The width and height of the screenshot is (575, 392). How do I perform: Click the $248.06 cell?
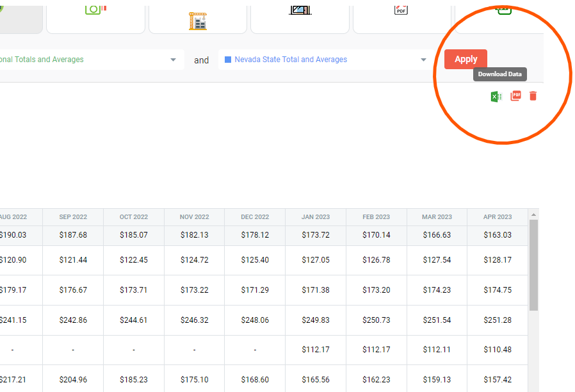tap(255, 320)
